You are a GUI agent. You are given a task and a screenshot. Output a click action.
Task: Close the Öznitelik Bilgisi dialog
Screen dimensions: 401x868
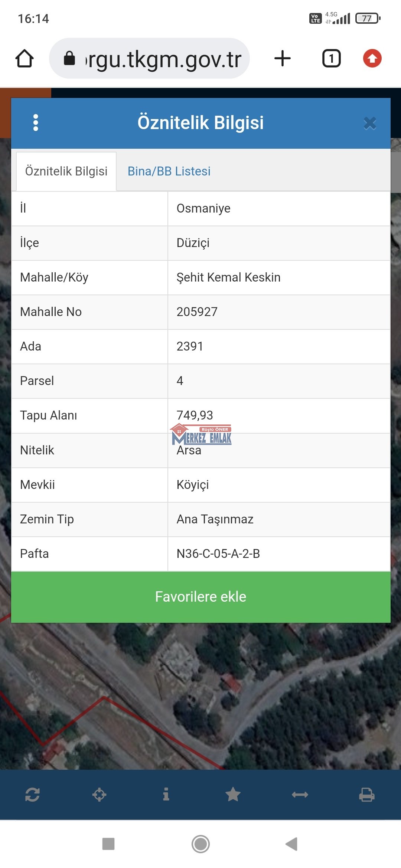click(370, 123)
